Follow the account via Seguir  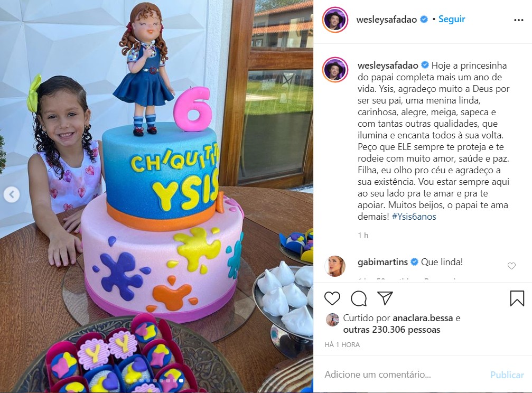pyautogui.click(x=452, y=19)
